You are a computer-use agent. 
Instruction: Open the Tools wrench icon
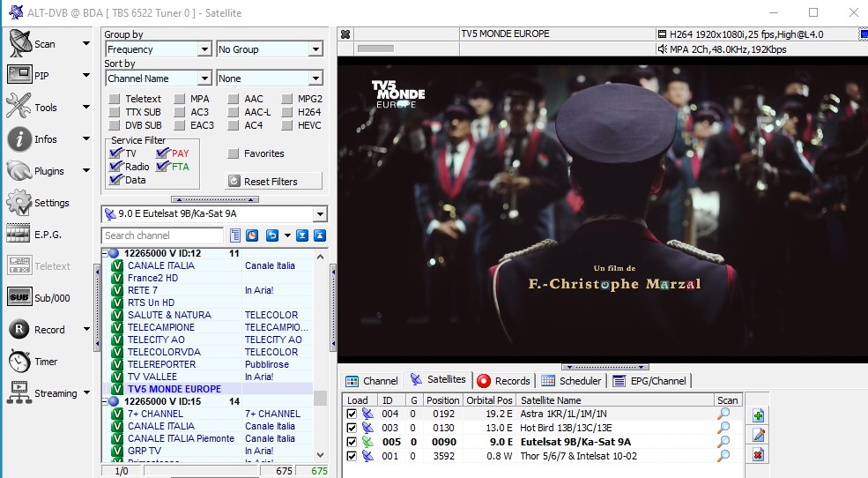click(x=19, y=106)
